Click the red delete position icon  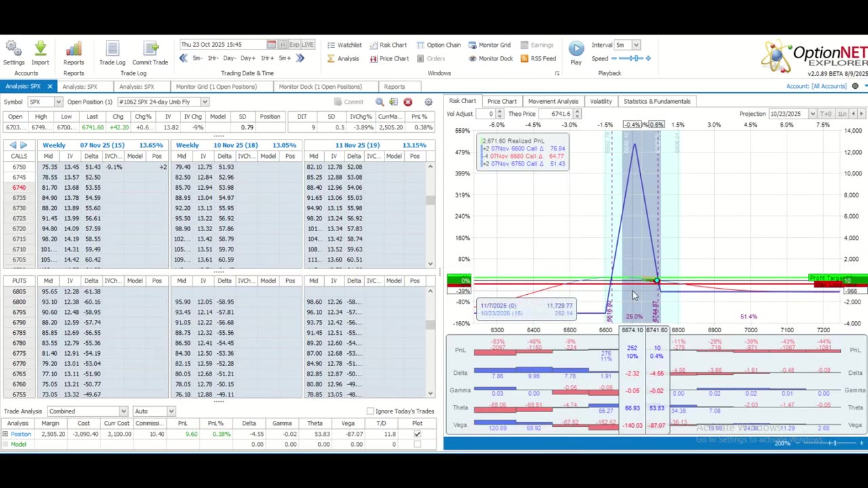[408, 102]
